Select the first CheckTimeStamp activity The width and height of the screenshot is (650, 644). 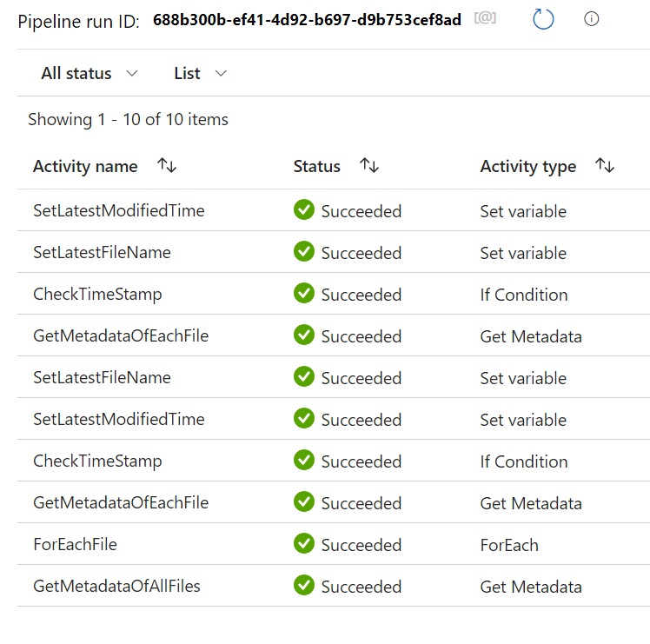click(97, 295)
